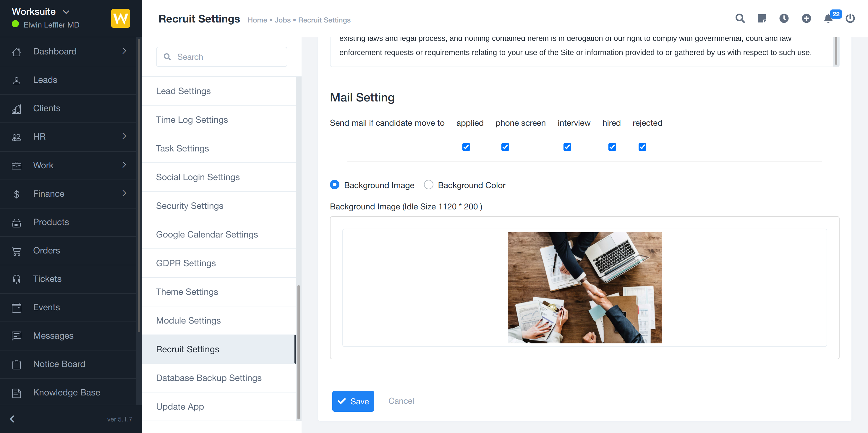Click the yellow Worksuite W logo
Screen dimensions: 868x433
pyautogui.click(x=120, y=18)
